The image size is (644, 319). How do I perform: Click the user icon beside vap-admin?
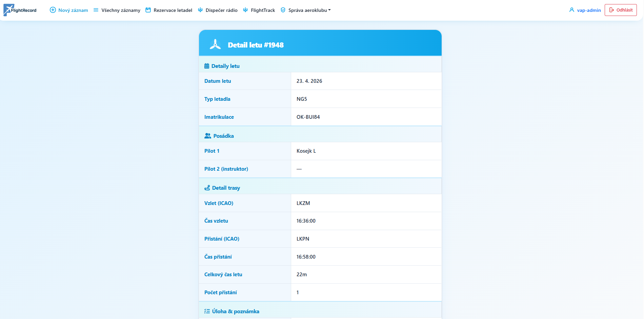(x=572, y=10)
